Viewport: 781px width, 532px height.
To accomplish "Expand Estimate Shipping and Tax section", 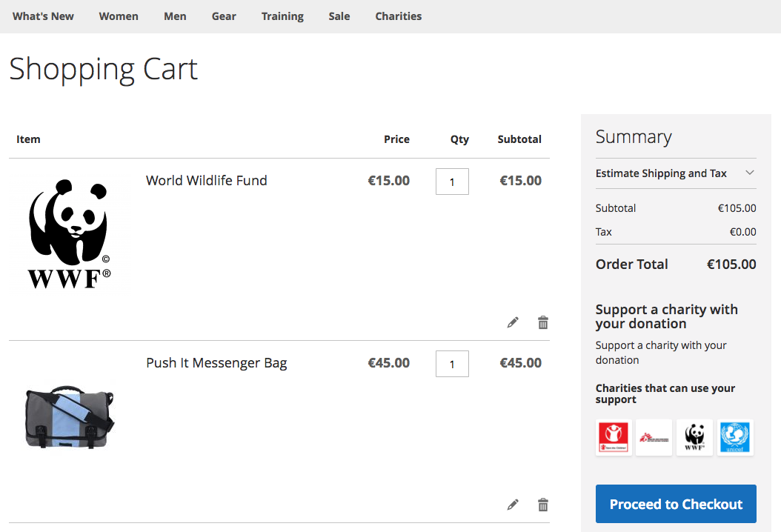I will point(675,173).
